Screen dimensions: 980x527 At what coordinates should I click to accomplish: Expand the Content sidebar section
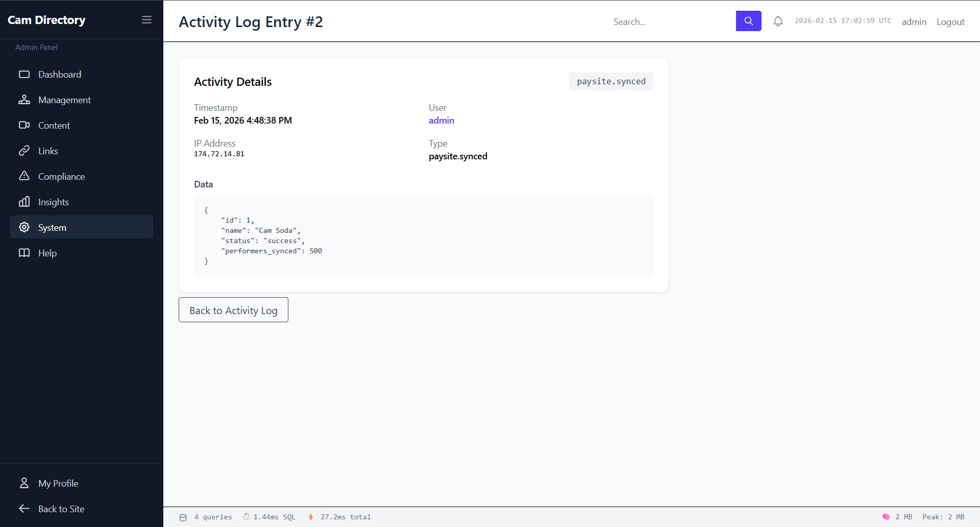point(54,126)
